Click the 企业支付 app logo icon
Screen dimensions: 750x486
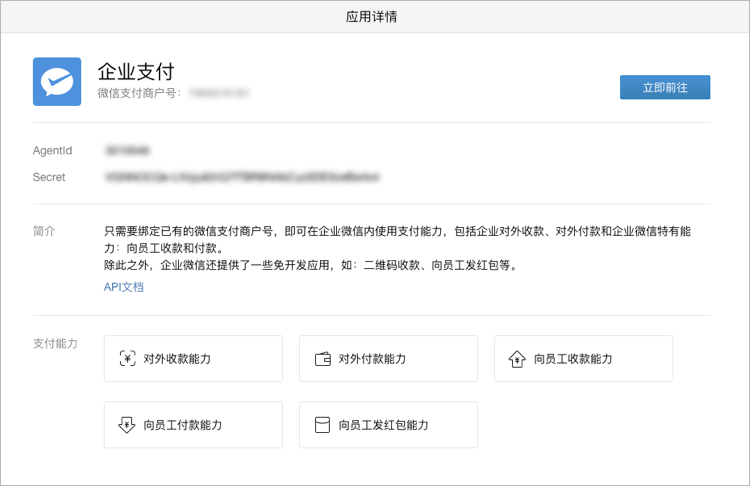point(57,81)
